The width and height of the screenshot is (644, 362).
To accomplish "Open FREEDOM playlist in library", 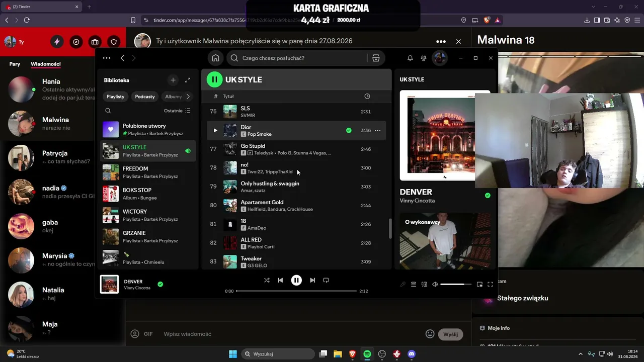I will tap(147, 172).
